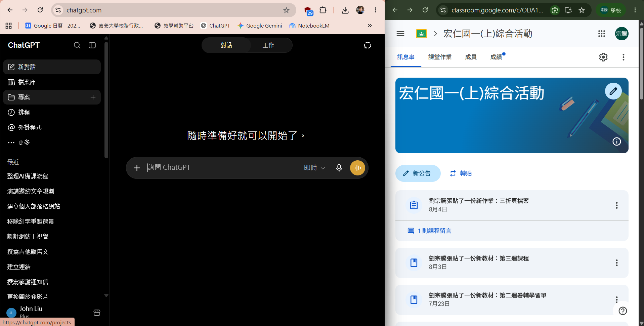The height and width of the screenshot is (326, 644).
Task: Create a 新公告 announcement
Action: 418,173
